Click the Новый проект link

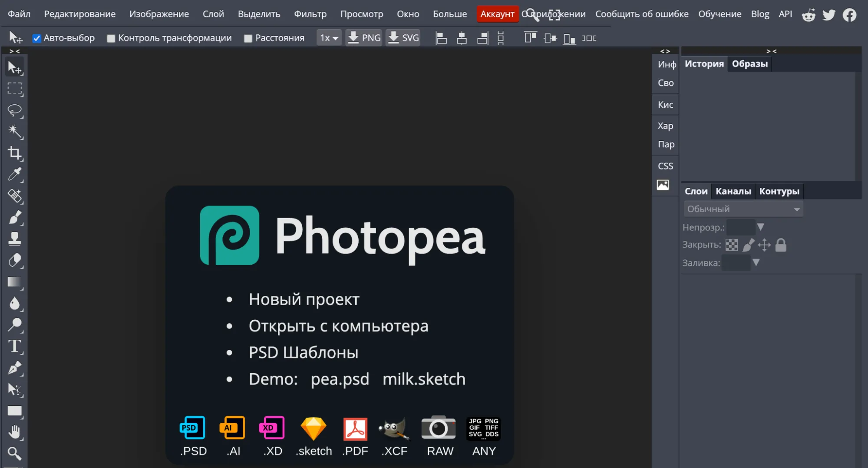point(304,299)
